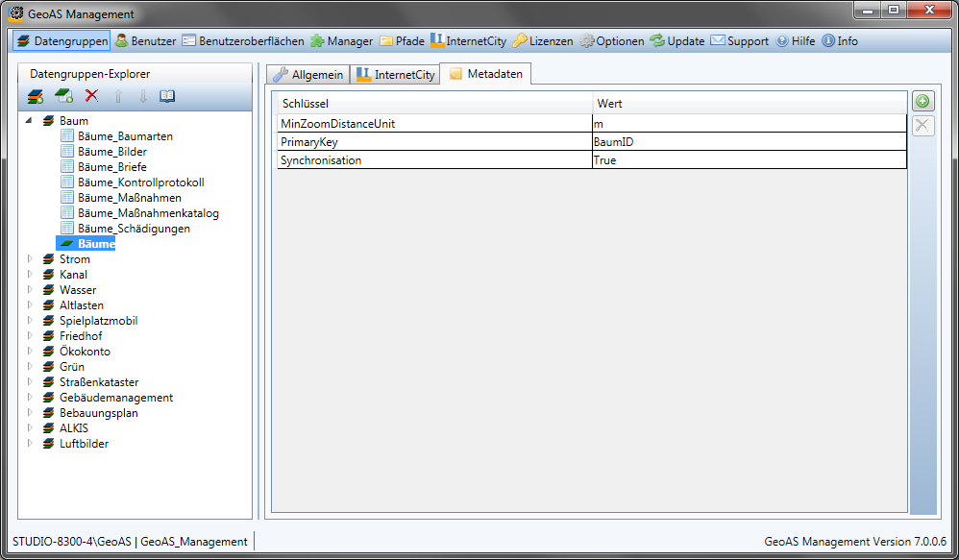Click the True value cell
959x560 pixels.
[750, 160]
